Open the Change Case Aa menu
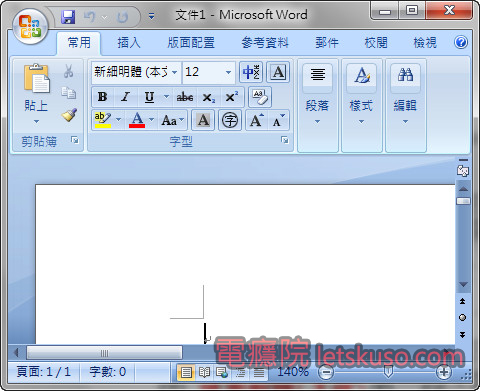Screen dimensions: 480x391 172,120
